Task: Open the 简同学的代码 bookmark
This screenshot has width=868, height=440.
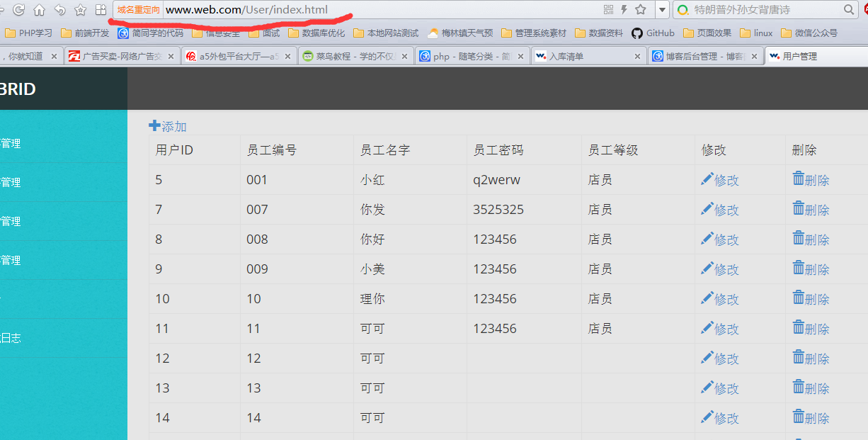Action: [150, 33]
